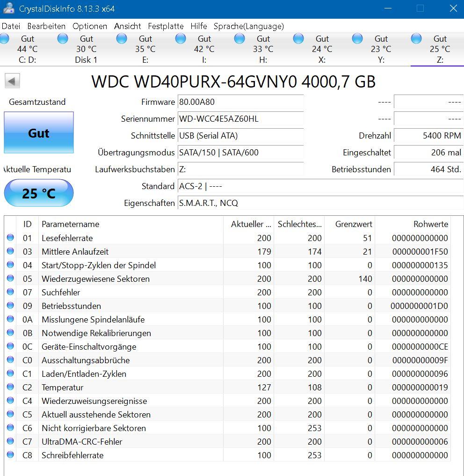Select the 33 °C disk temperature
Screen dimensions: 464x476
(263, 49)
